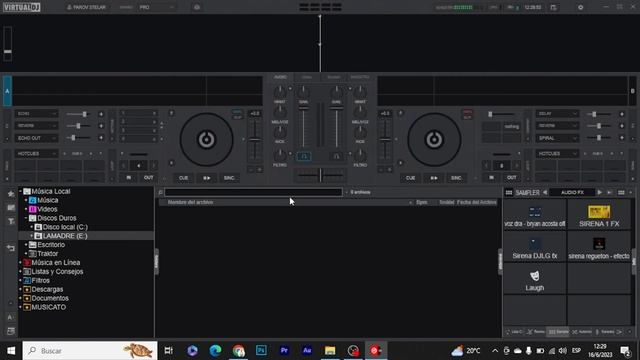
Task: Toggle right channel headphone cue button
Action: pyautogui.click(x=336, y=156)
